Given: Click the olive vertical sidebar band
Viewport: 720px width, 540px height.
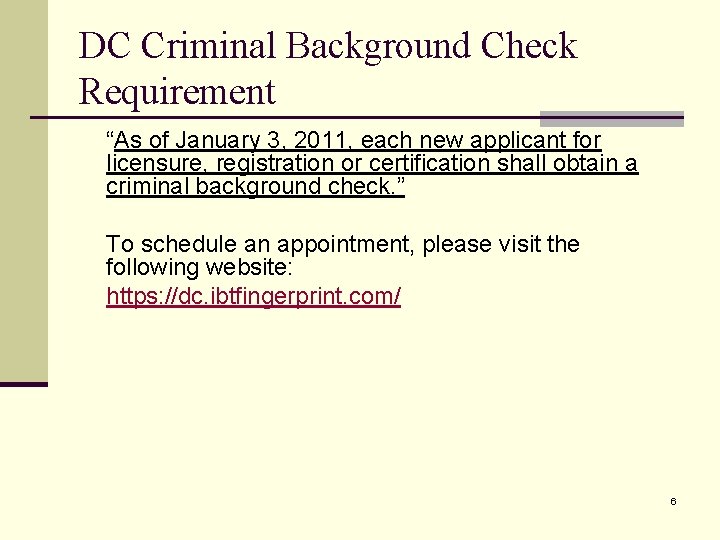Looking at the screenshot, I should tap(23, 191).
